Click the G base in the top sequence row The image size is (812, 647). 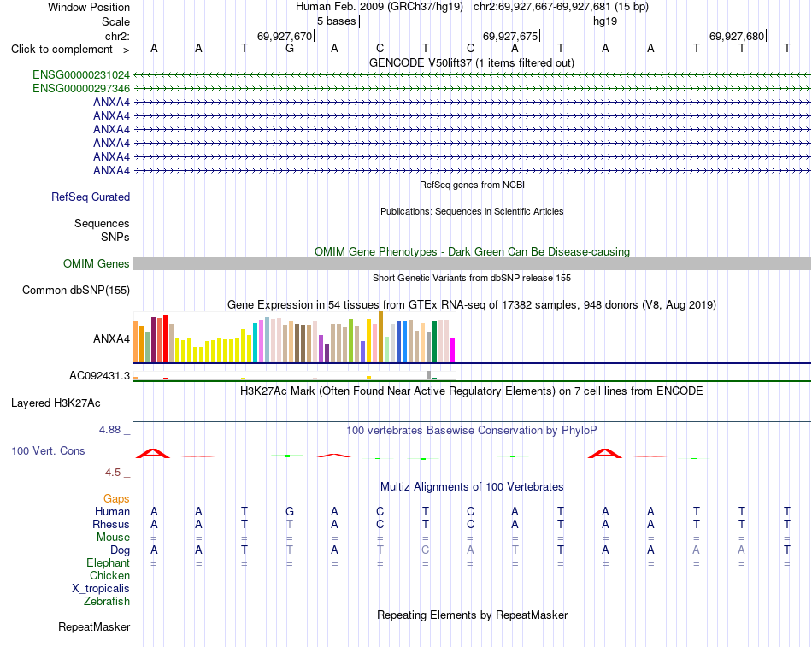290,49
